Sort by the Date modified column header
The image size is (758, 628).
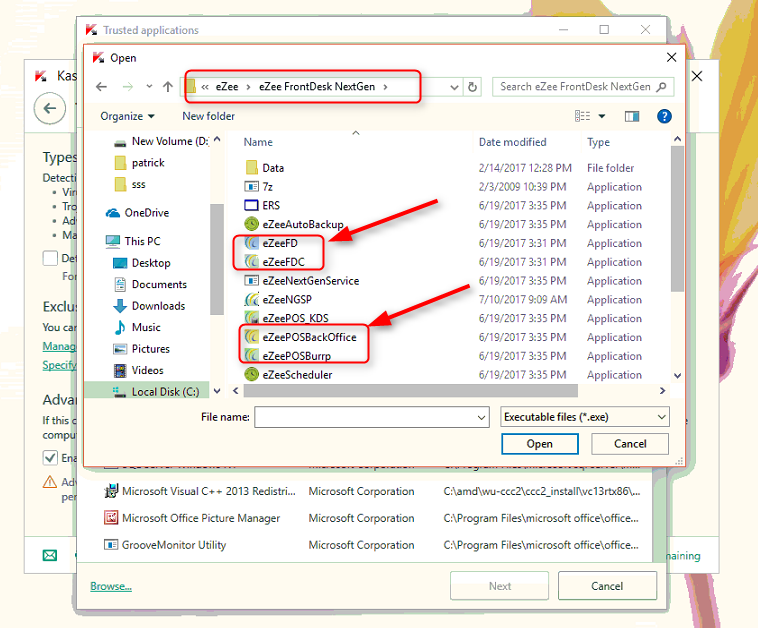point(512,142)
